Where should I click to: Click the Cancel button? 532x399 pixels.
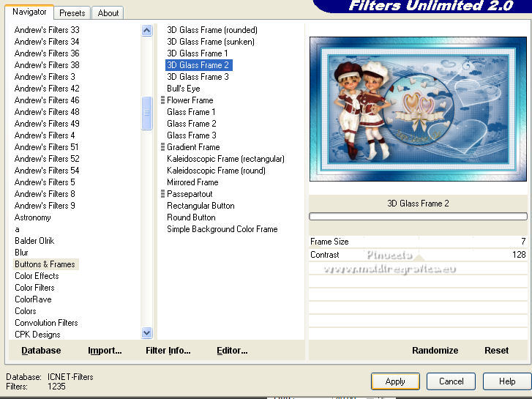(451, 381)
